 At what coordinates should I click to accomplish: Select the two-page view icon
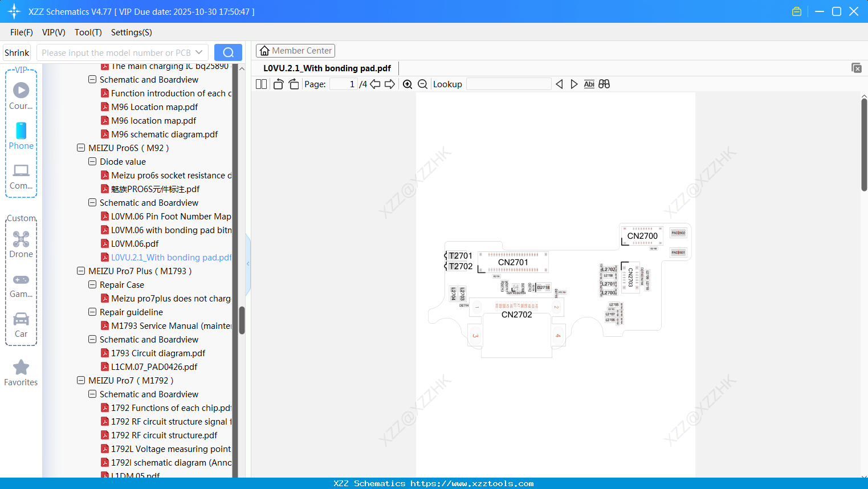[x=260, y=84]
